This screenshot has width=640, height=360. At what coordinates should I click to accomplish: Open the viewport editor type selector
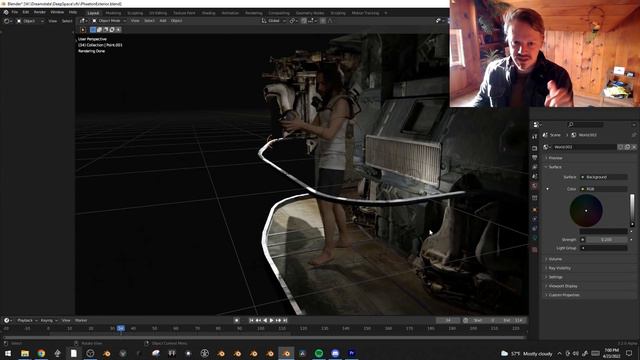83,20
